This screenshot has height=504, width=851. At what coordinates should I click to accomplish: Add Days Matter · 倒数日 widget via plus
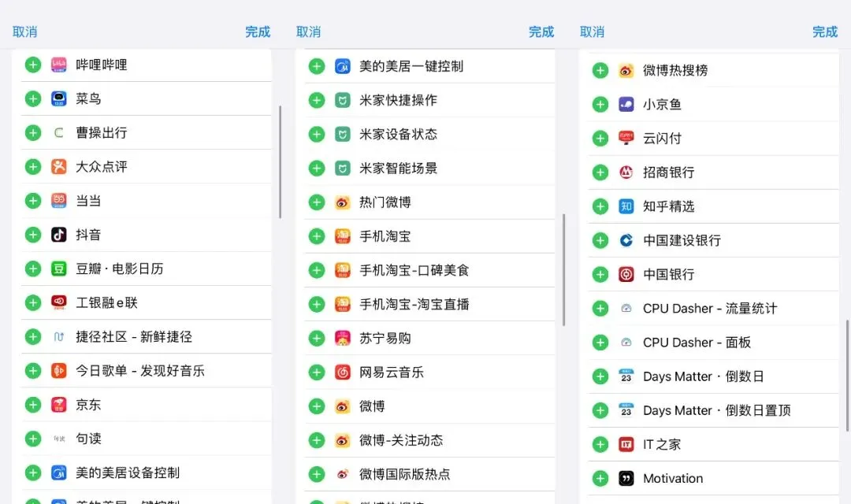point(600,376)
